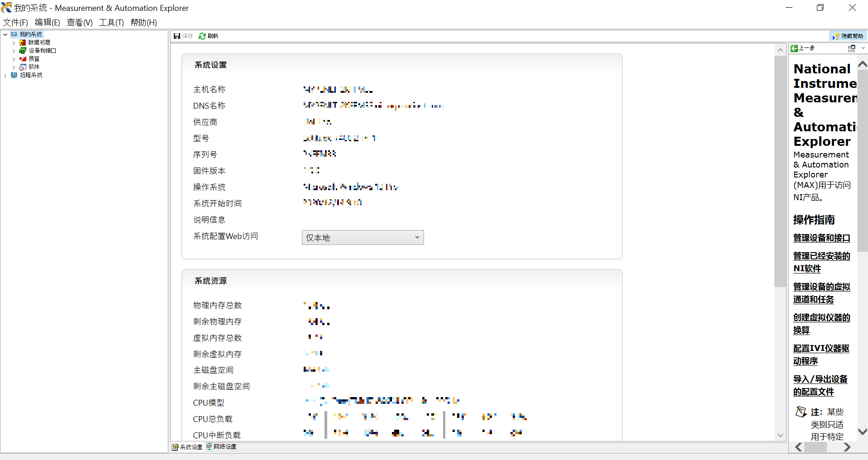Click the 网络设置 tab icon at the bottom
The image size is (868, 460).
pos(209,446)
